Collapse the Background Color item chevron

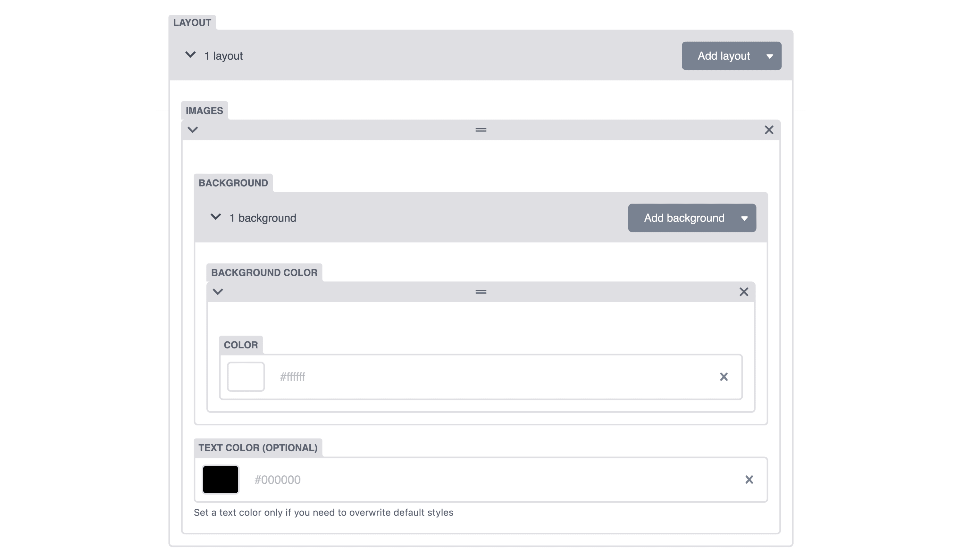[x=218, y=292]
